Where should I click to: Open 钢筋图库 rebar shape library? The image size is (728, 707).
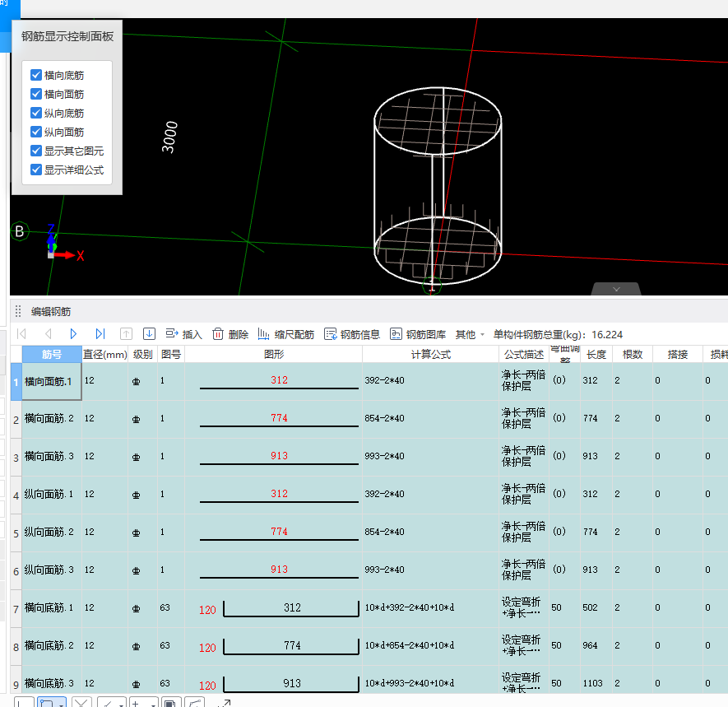418,334
